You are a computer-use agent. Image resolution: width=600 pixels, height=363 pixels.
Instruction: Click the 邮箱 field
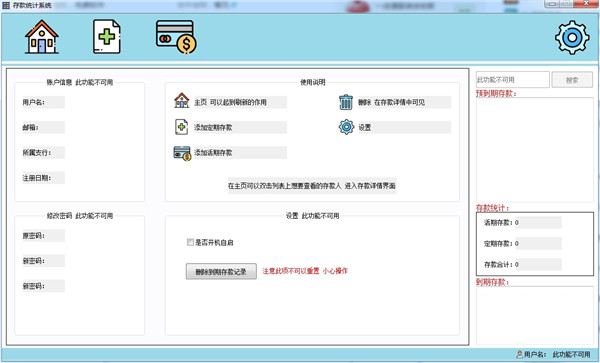[43, 127]
